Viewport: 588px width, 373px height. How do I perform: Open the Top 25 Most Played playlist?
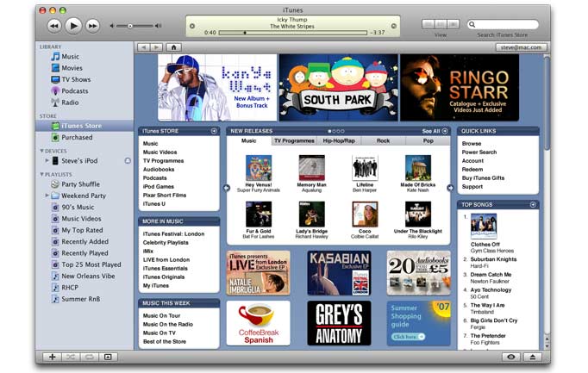click(91, 264)
